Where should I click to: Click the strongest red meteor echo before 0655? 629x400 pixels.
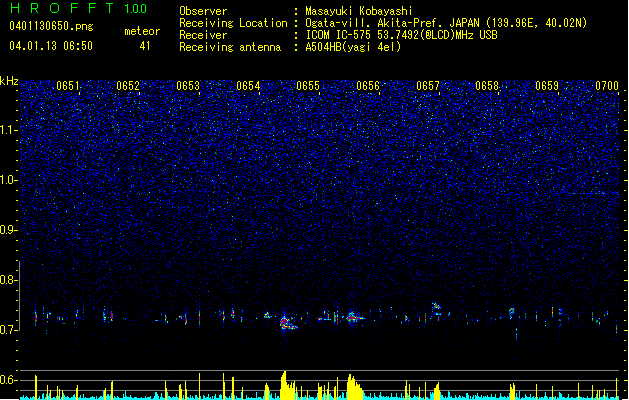[287, 323]
